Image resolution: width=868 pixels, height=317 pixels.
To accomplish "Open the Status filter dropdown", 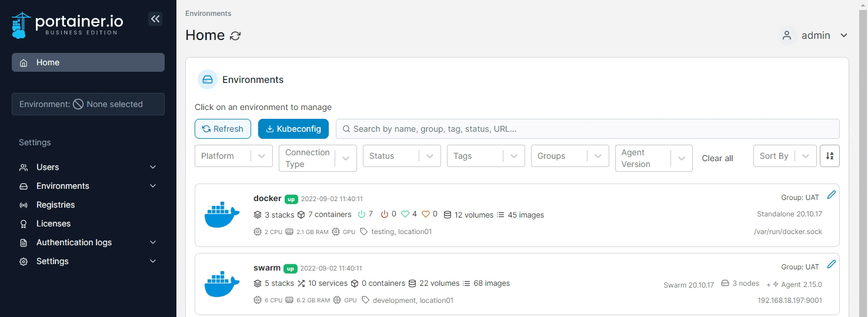I will pyautogui.click(x=402, y=156).
